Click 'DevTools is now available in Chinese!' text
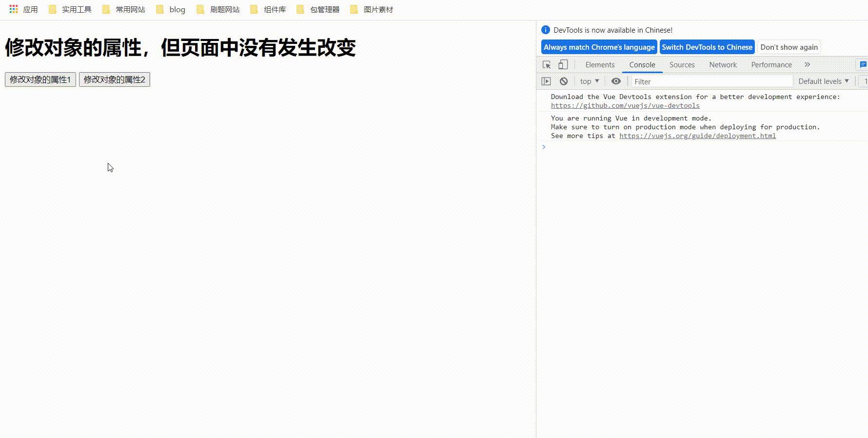This screenshot has height=438, width=868. pyautogui.click(x=613, y=30)
